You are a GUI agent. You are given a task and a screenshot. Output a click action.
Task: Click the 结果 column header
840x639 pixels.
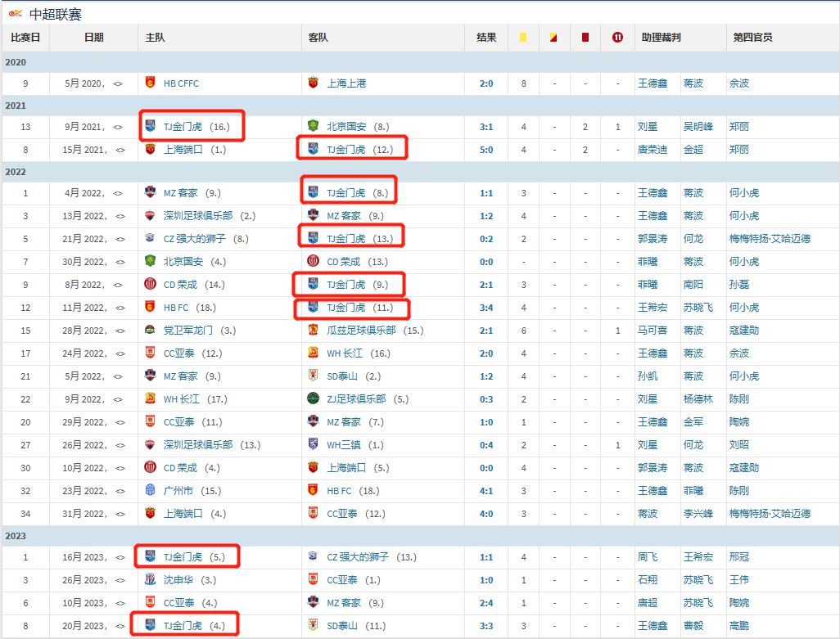[x=486, y=38]
